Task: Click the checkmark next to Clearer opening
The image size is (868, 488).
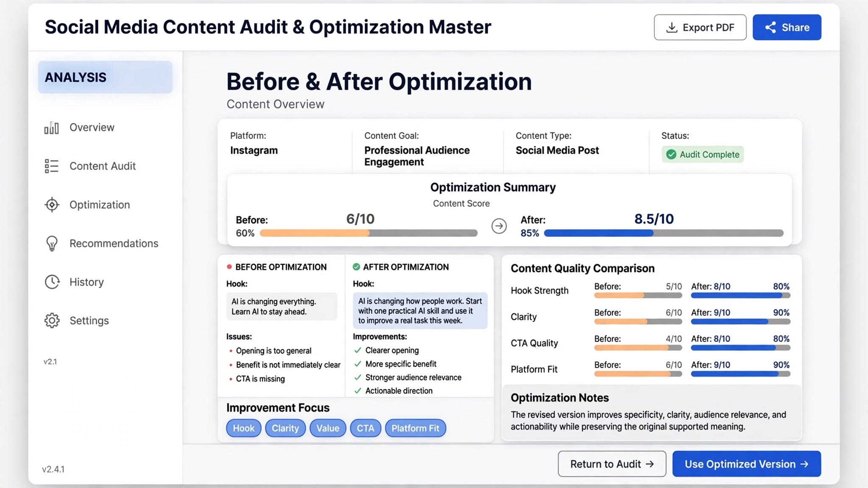Action: [x=358, y=350]
